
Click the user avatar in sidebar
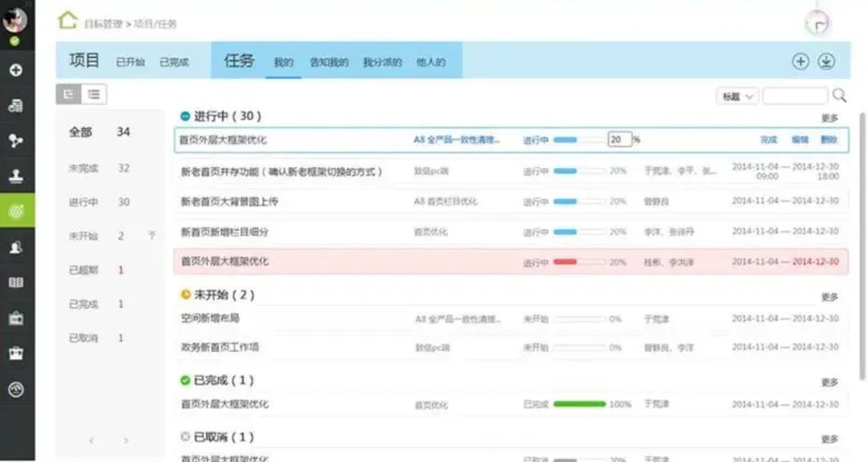click(15, 21)
